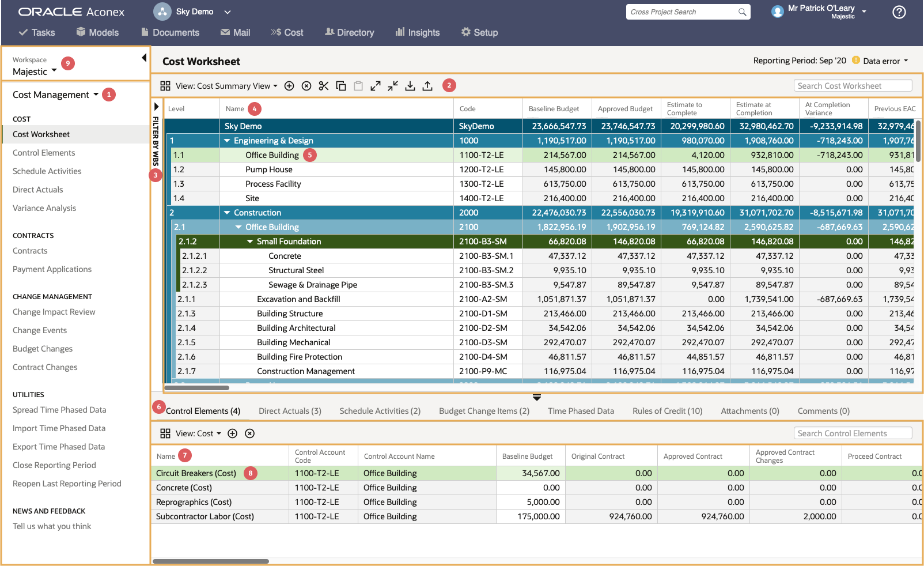The width and height of the screenshot is (924, 566).
Task: Click the Search Cost Worksheet field
Action: click(853, 86)
